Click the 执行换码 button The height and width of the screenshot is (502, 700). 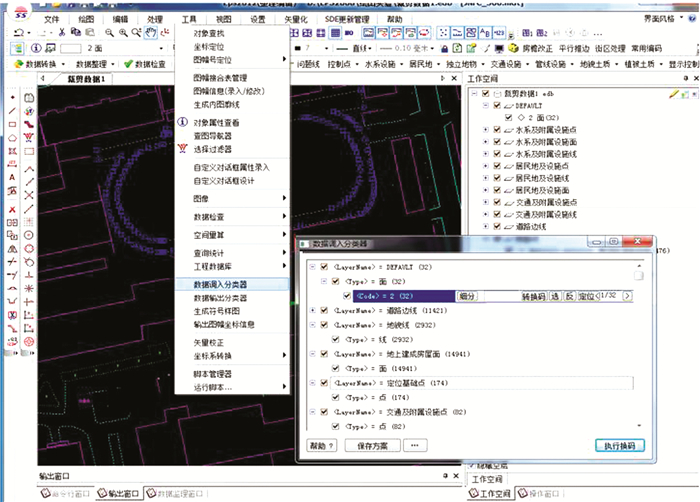coord(619,446)
